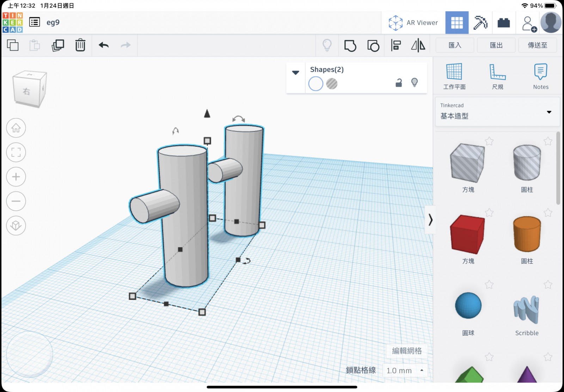The width and height of the screenshot is (564, 392).
Task: Favorite the hole box with star
Action: pyautogui.click(x=489, y=141)
